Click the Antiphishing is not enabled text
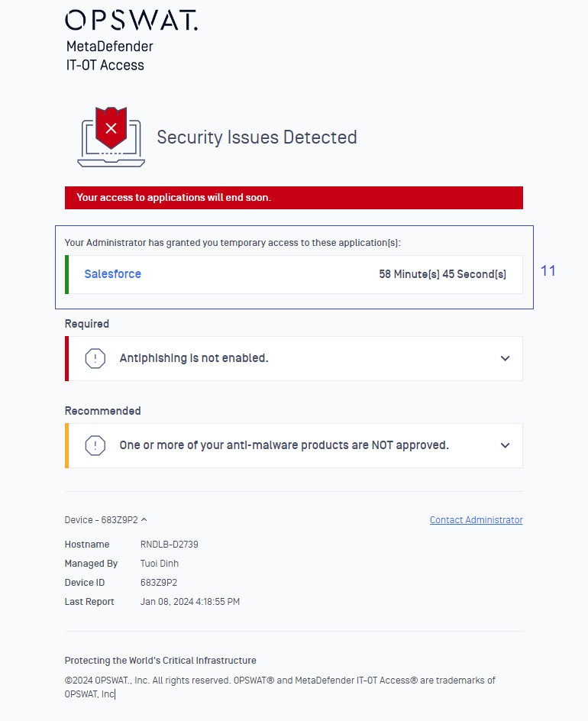 (x=193, y=357)
